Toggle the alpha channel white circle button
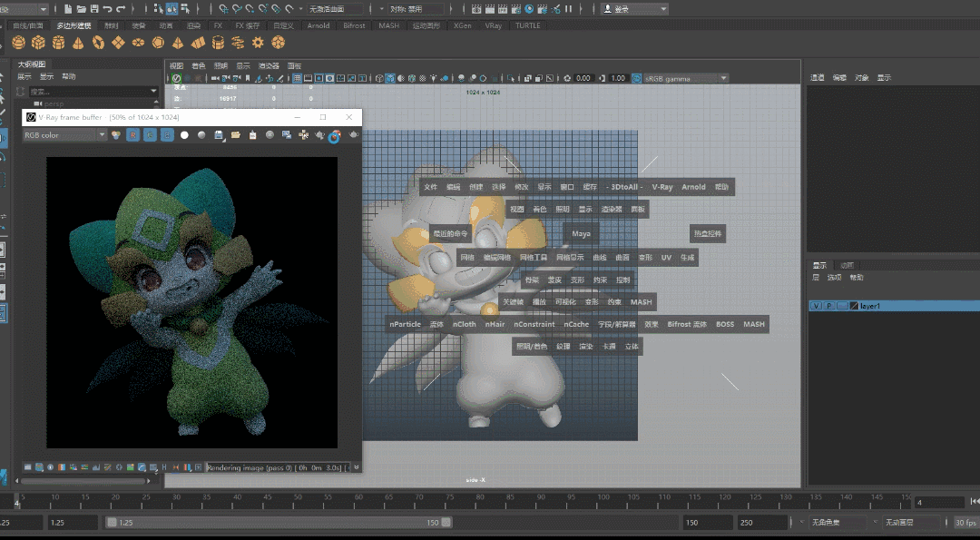 tap(184, 135)
